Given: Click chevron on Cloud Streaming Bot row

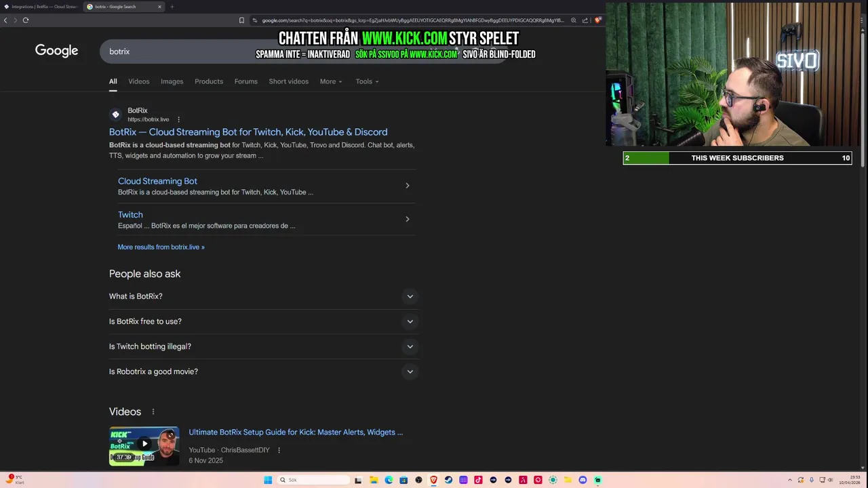Looking at the screenshot, I should coord(408,186).
